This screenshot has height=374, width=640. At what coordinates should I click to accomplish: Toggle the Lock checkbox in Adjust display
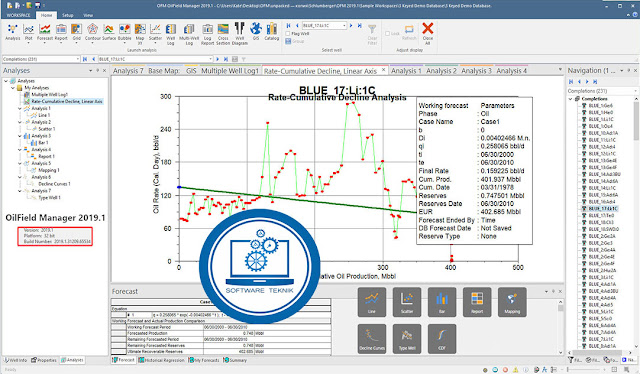tap(387, 33)
